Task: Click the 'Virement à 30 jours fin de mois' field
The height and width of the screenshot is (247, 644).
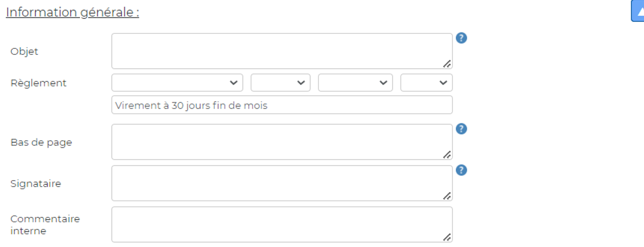Action: point(282,105)
